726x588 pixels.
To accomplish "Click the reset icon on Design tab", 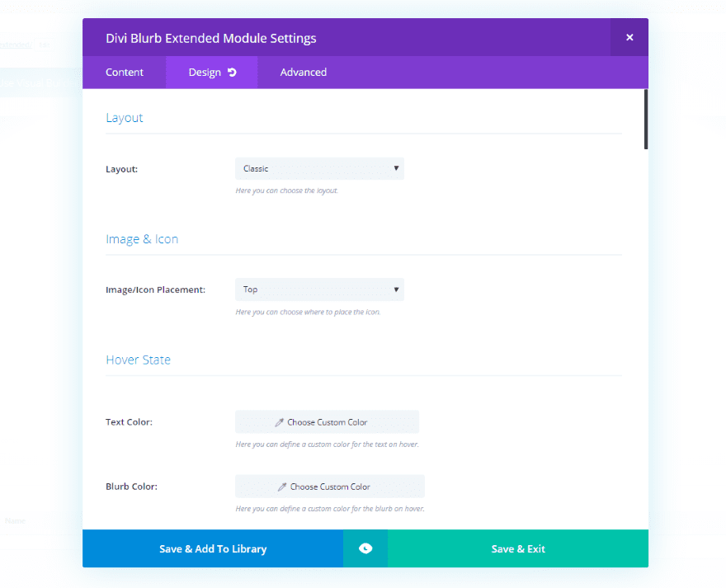I will (232, 73).
